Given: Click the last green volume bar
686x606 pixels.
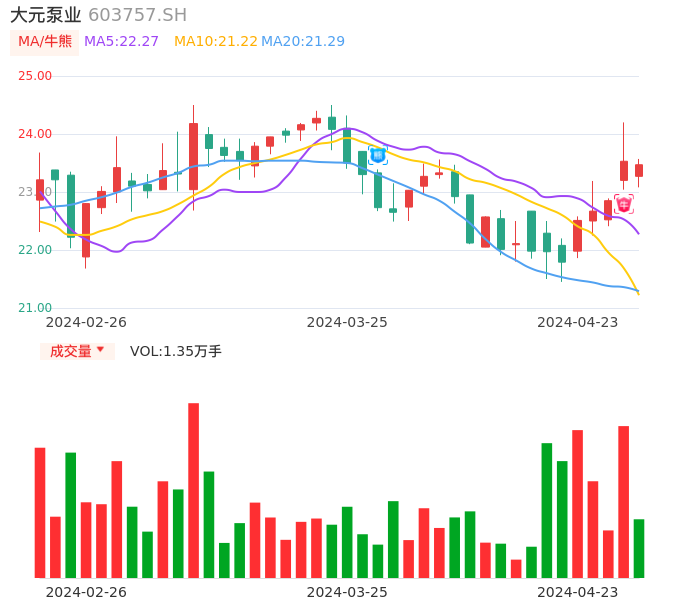Looking at the screenshot, I should click(x=639, y=548).
